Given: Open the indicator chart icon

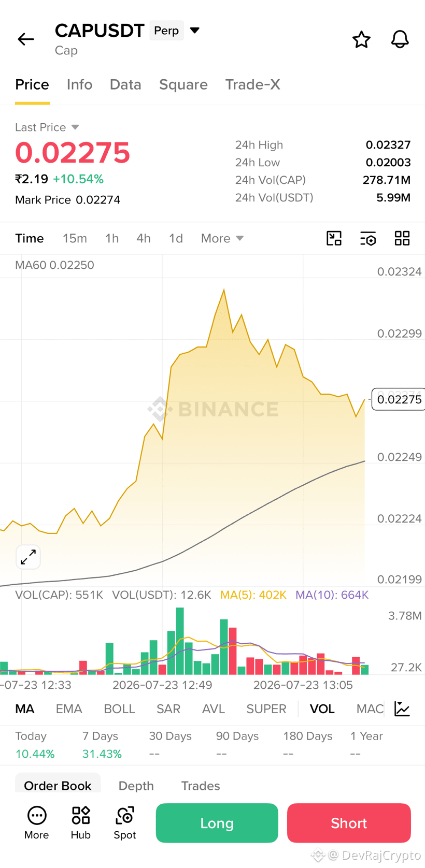Looking at the screenshot, I should (x=402, y=708).
